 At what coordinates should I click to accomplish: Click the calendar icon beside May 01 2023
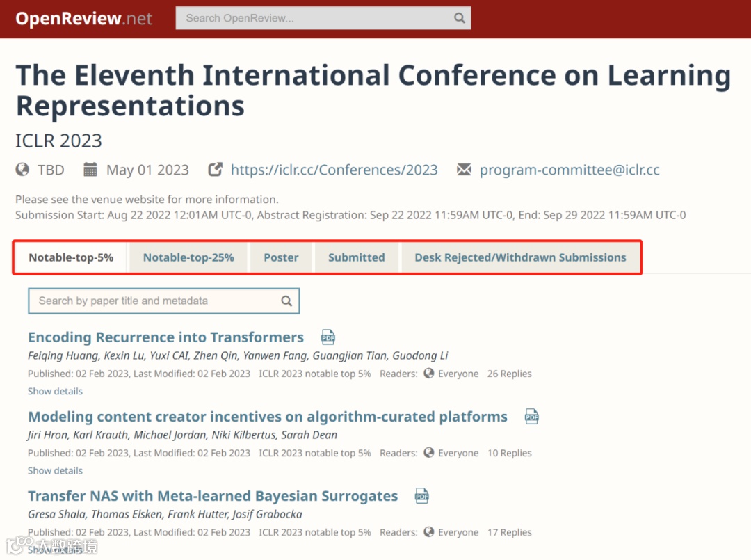pyautogui.click(x=90, y=170)
